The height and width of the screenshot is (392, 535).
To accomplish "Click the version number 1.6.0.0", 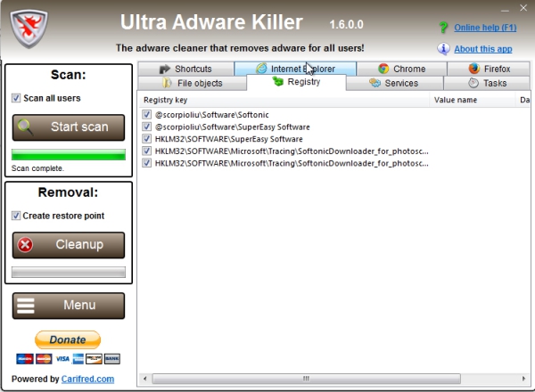I will [x=346, y=25].
